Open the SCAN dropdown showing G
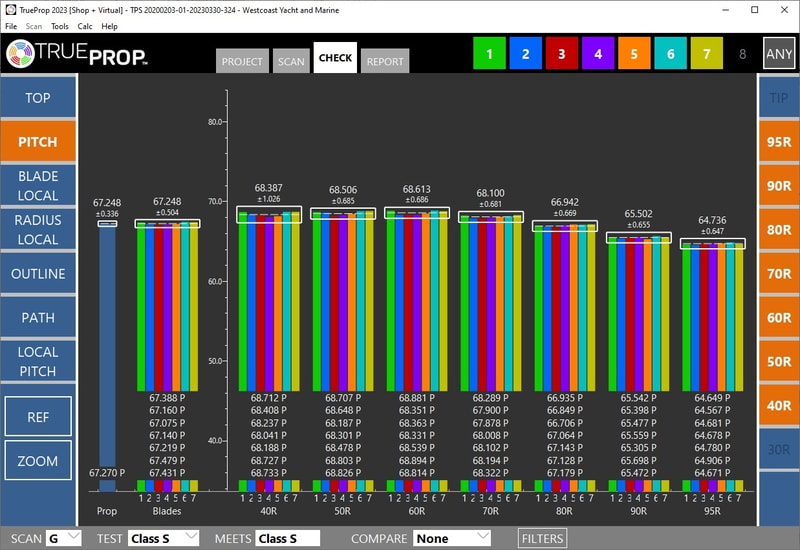 [x=66, y=538]
